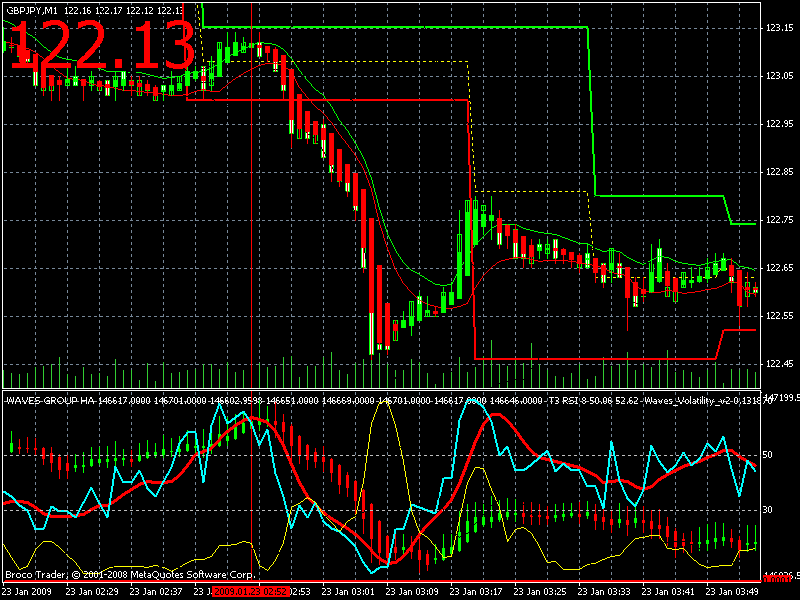
Task: Click the 122.45 price scale label
Action: (779, 364)
